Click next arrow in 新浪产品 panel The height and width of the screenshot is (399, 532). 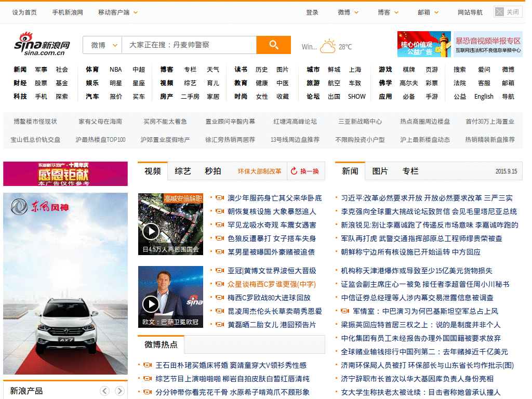(x=119, y=391)
